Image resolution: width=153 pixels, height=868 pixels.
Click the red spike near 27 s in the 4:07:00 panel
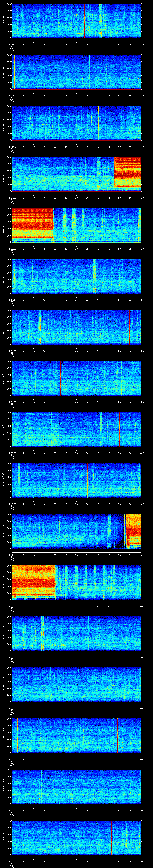click(x=70, y=327)
